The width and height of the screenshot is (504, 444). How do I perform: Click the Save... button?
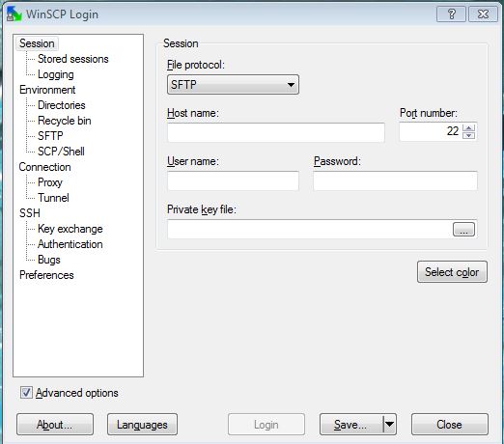point(351,425)
